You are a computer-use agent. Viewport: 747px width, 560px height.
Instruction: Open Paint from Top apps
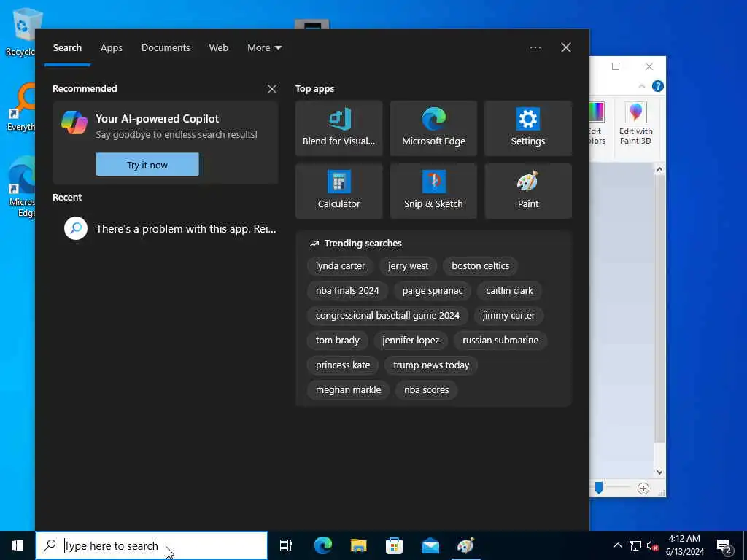point(528,191)
